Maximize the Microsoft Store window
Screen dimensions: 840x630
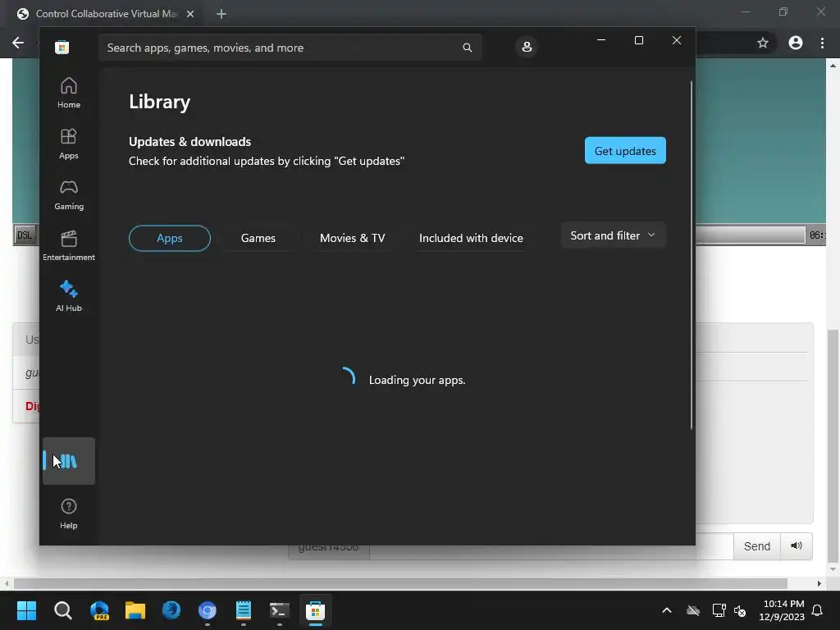[638, 40]
